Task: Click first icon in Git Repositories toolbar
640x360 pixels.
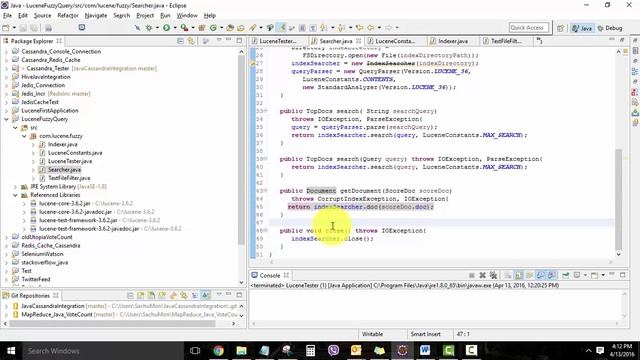Action: point(130,295)
